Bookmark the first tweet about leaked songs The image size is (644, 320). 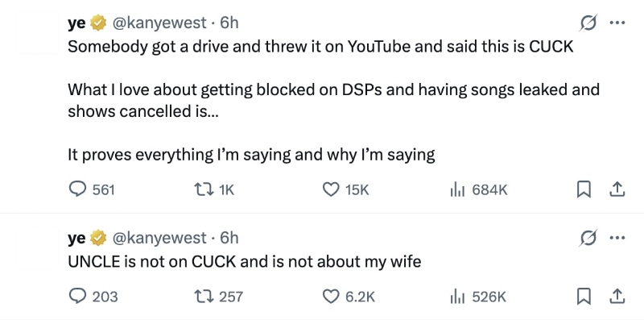tap(583, 189)
